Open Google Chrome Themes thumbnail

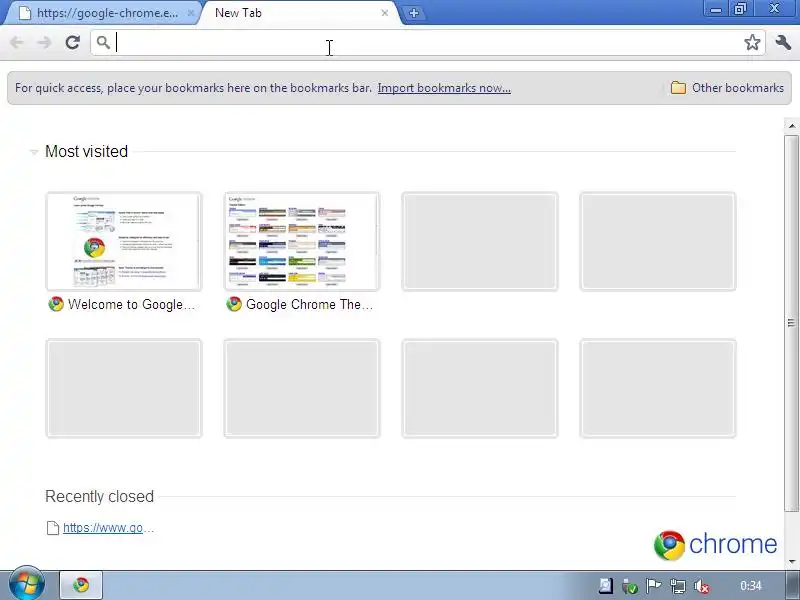pos(302,241)
